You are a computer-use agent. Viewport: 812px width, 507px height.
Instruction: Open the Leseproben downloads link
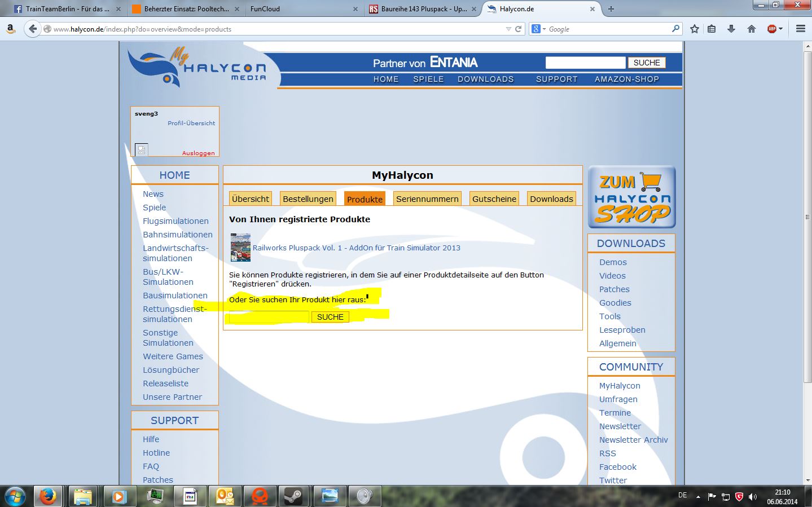click(x=622, y=330)
